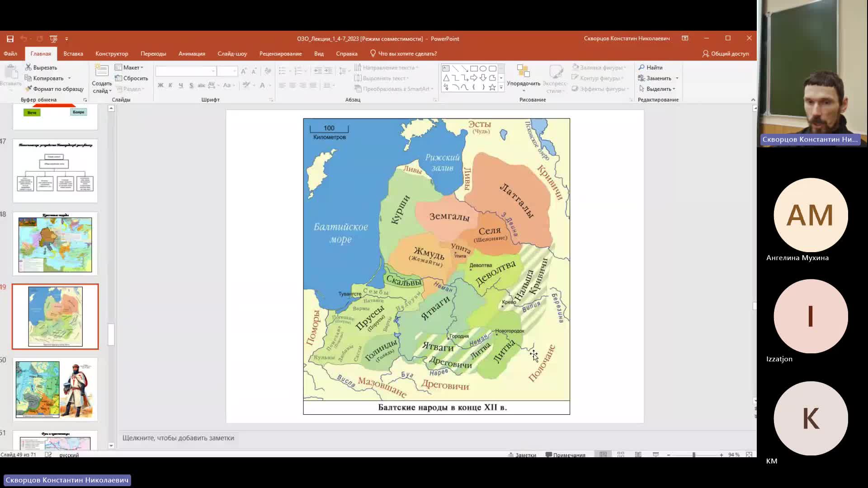This screenshot has width=868, height=488.
Task: Open the Буфер обмена dialog launcher
Action: tap(85, 100)
